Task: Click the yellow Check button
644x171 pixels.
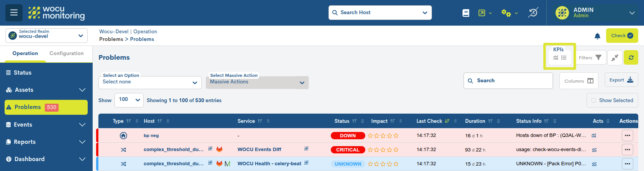Action: (621, 36)
